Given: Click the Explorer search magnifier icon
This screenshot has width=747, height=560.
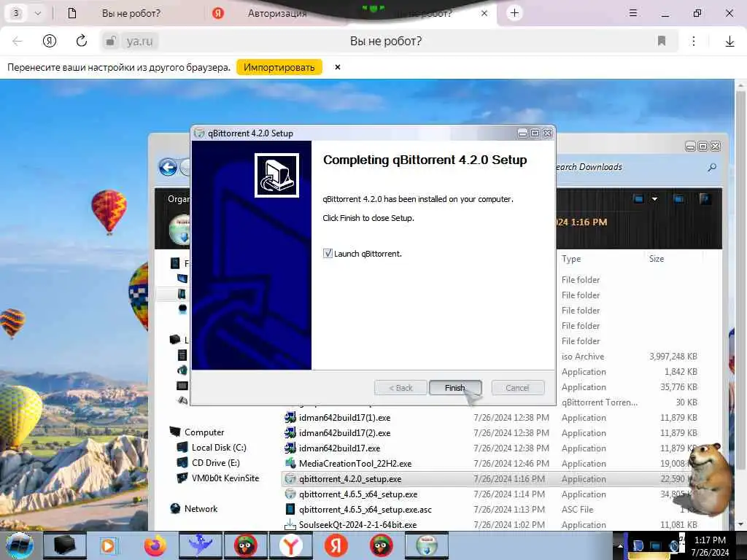Looking at the screenshot, I should (x=712, y=167).
